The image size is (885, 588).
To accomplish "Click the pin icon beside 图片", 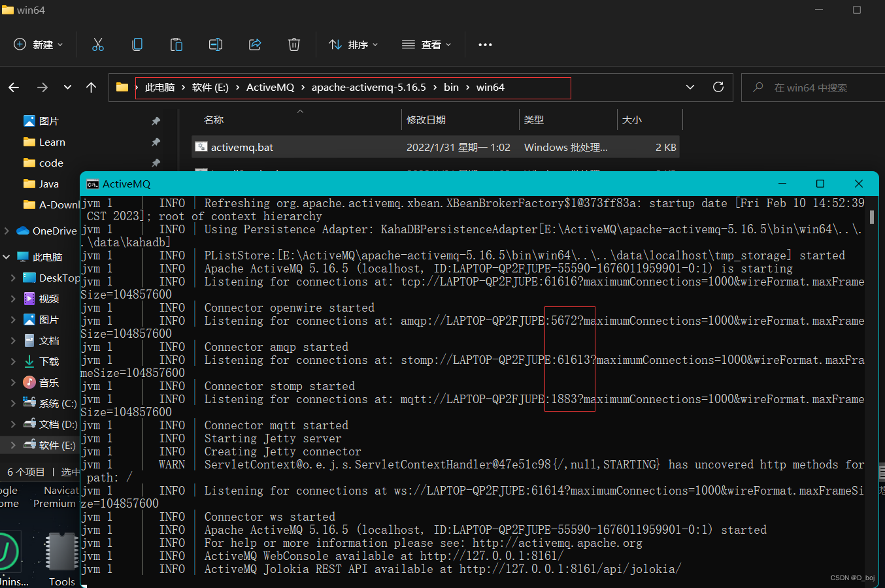I will 156,121.
